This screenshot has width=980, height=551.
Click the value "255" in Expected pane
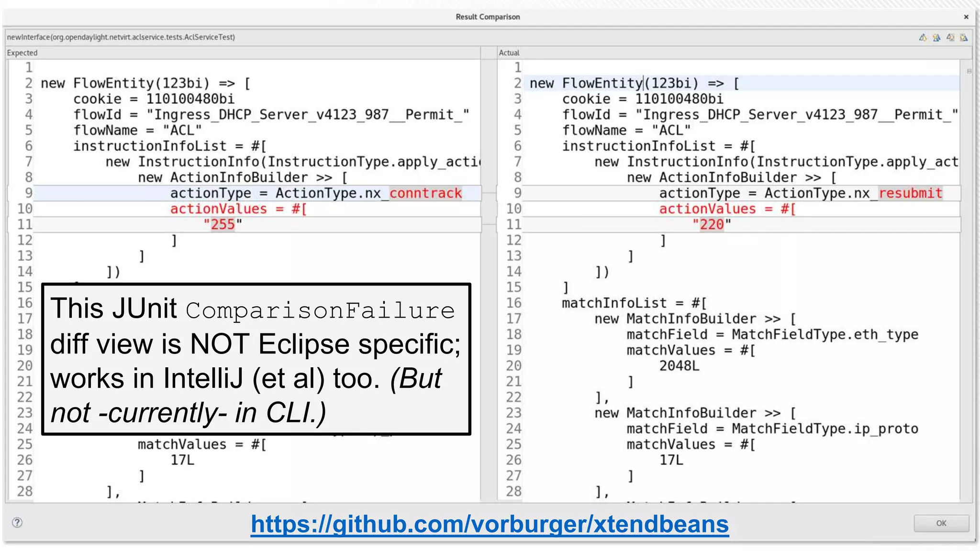coord(223,224)
